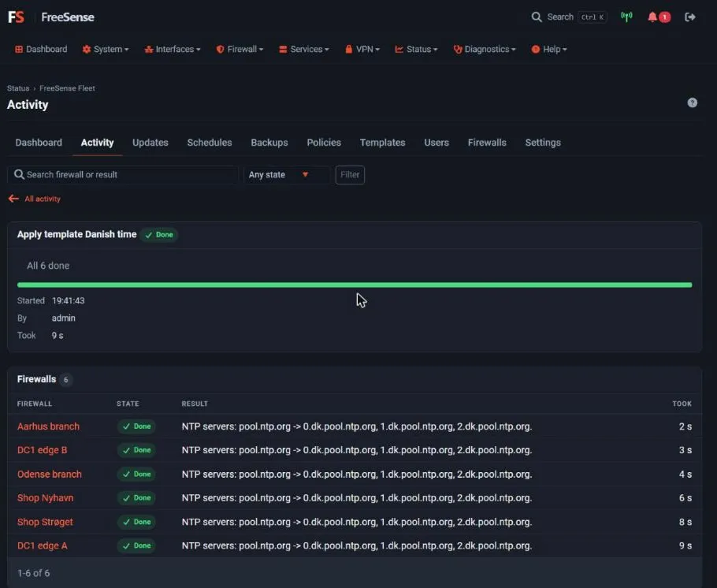The image size is (717, 588).
Task: Switch to the Firewalls tab
Action: click(x=487, y=143)
